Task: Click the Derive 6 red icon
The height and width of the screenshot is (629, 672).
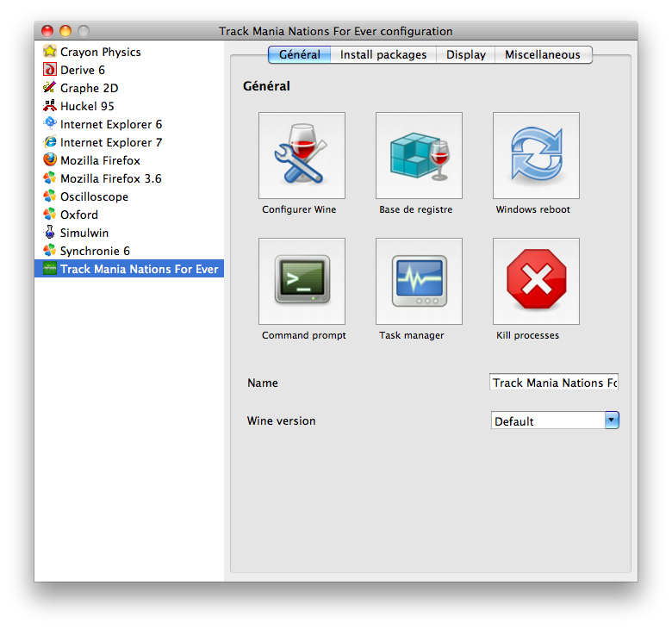Action: click(x=50, y=69)
